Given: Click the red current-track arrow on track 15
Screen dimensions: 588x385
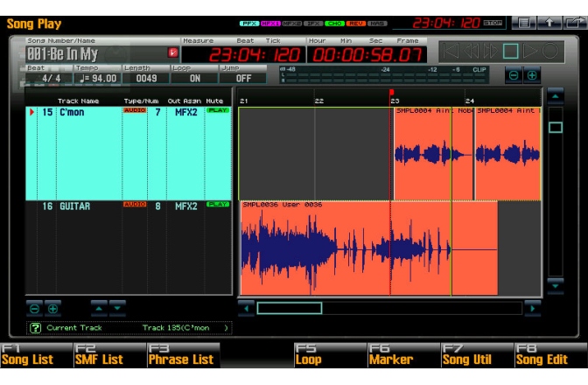Looking at the screenshot, I should (31, 112).
